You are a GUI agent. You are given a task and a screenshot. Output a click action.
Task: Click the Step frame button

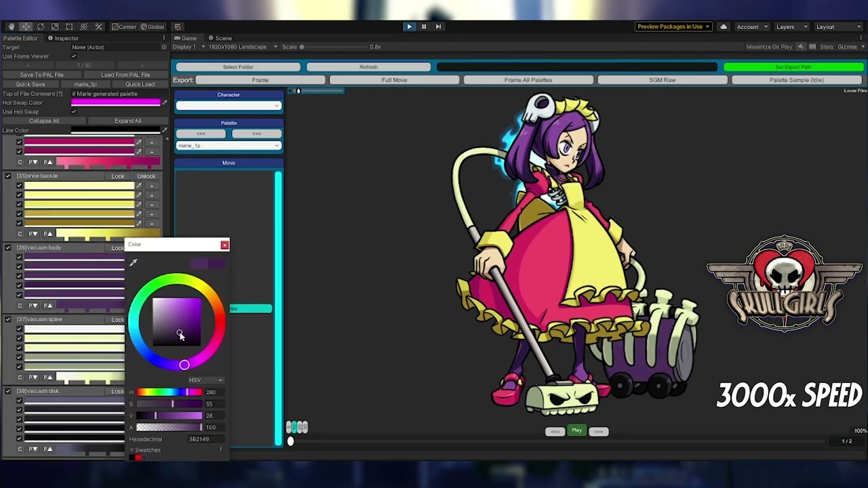pyautogui.click(x=438, y=26)
